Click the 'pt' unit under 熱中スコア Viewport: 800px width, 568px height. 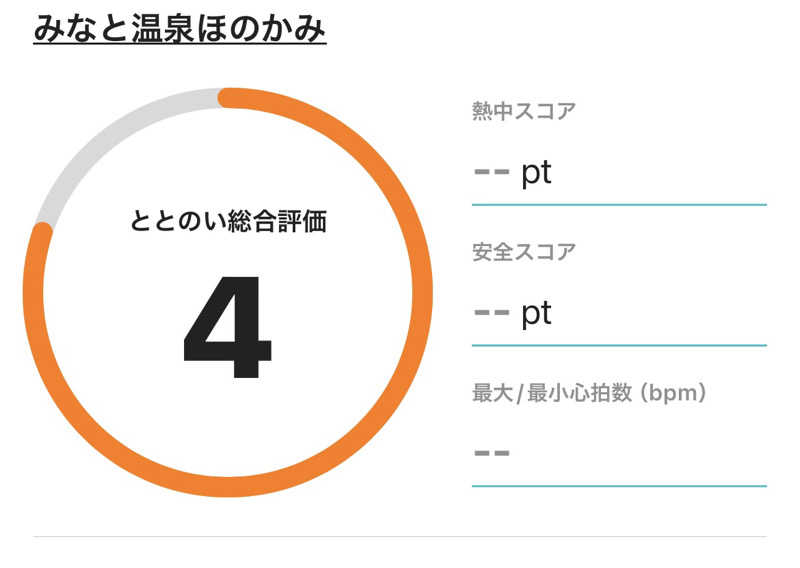click(x=536, y=173)
